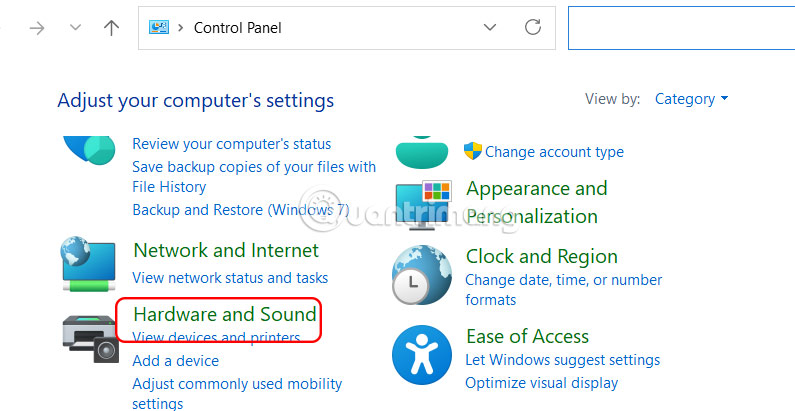This screenshot has width=795, height=411.
Task: Open Backup and Restore (Windows 7)
Action: [240, 209]
